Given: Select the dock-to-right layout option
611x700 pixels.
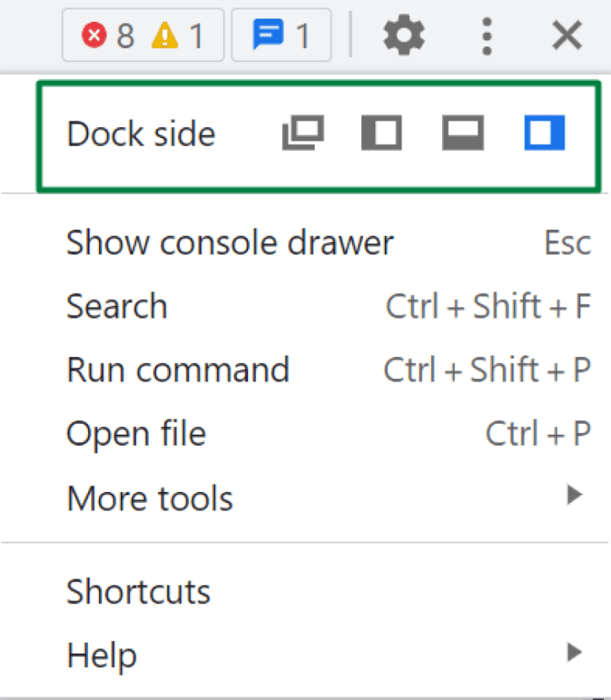Looking at the screenshot, I should click(x=543, y=133).
